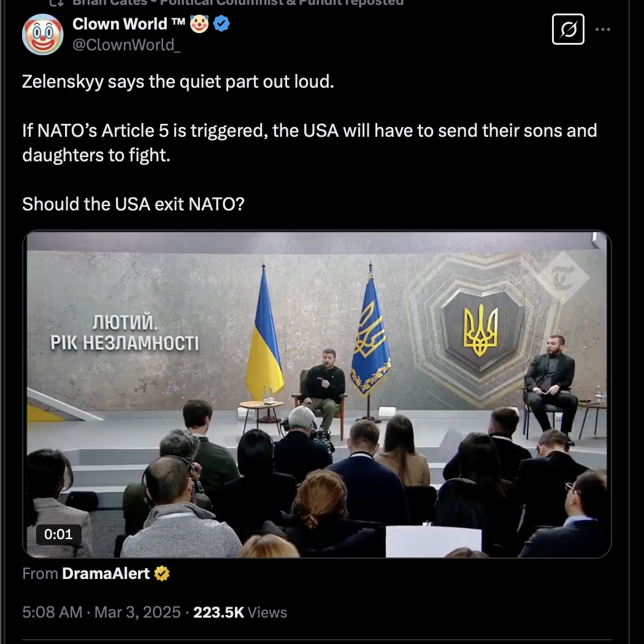Click the 0:01 video time indicator
The image size is (644, 644).
click(58, 534)
